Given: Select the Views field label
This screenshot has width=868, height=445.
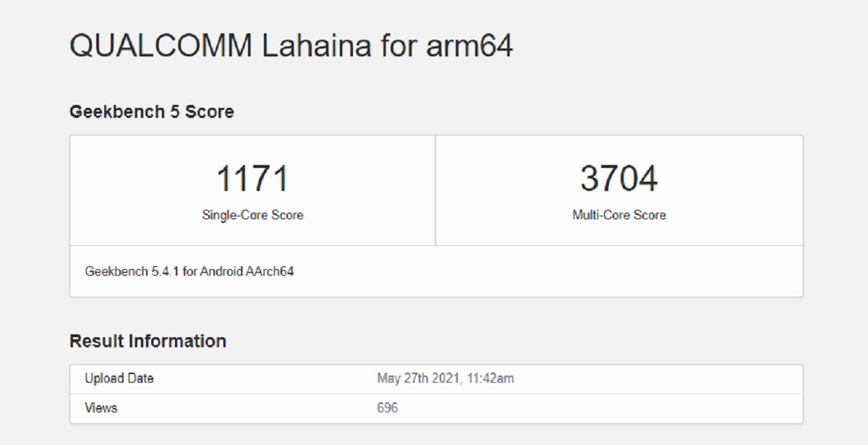Looking at the screenshot, I should pyautogui.click(x=101, y=408).
